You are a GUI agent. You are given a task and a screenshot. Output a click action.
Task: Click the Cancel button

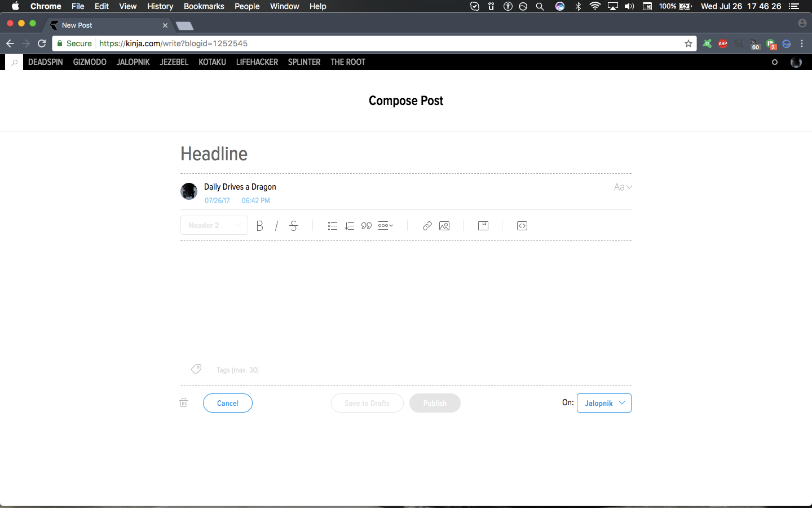pos(228,403)
